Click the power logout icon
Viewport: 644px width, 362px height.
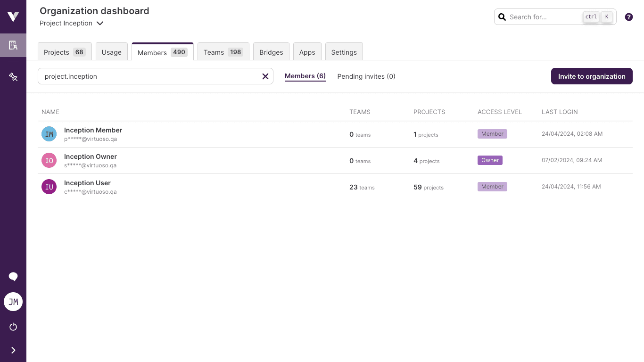pyautogui.click(x=13, y=327)
